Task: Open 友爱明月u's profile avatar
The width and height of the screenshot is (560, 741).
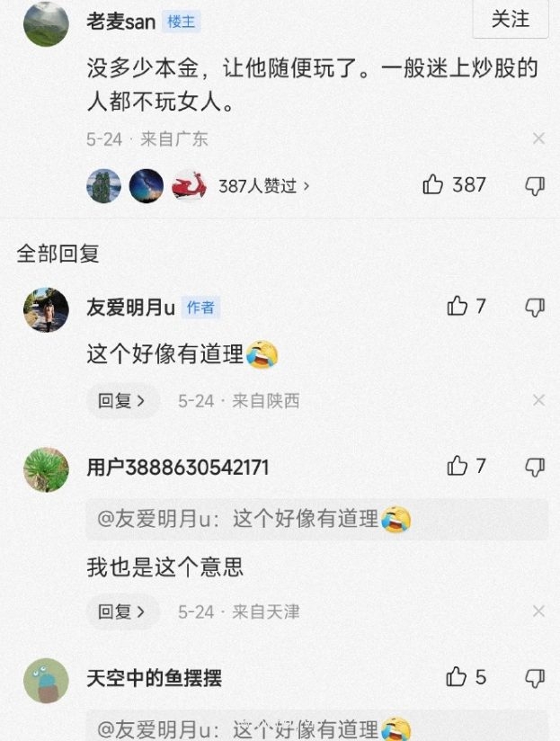Action: click(46, 310)
